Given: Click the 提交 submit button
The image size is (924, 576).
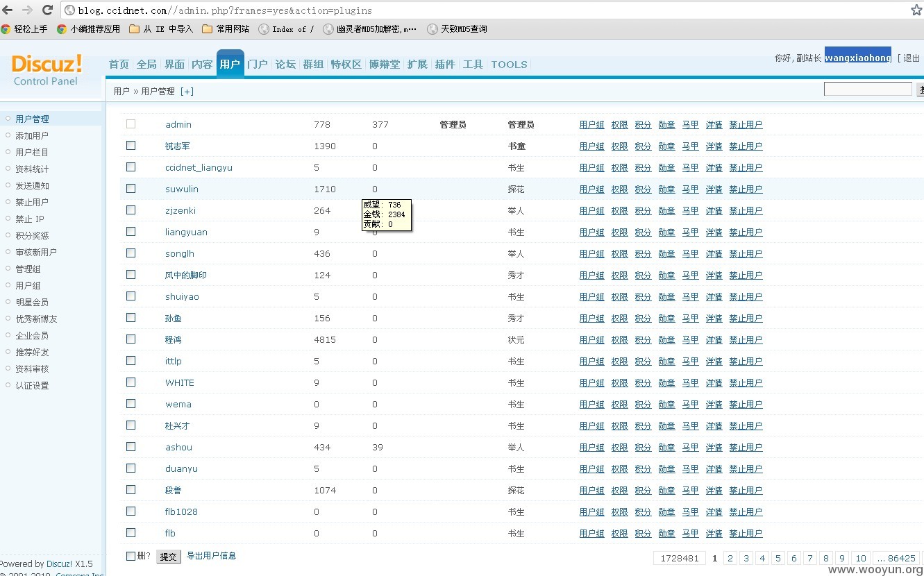Looking at the screenshot, I should coord(168,557).
